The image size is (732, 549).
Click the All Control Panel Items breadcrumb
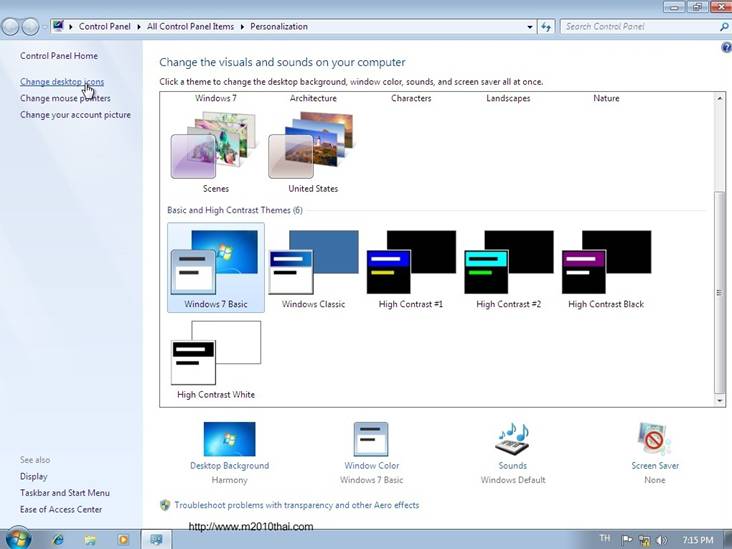[190, 27]
